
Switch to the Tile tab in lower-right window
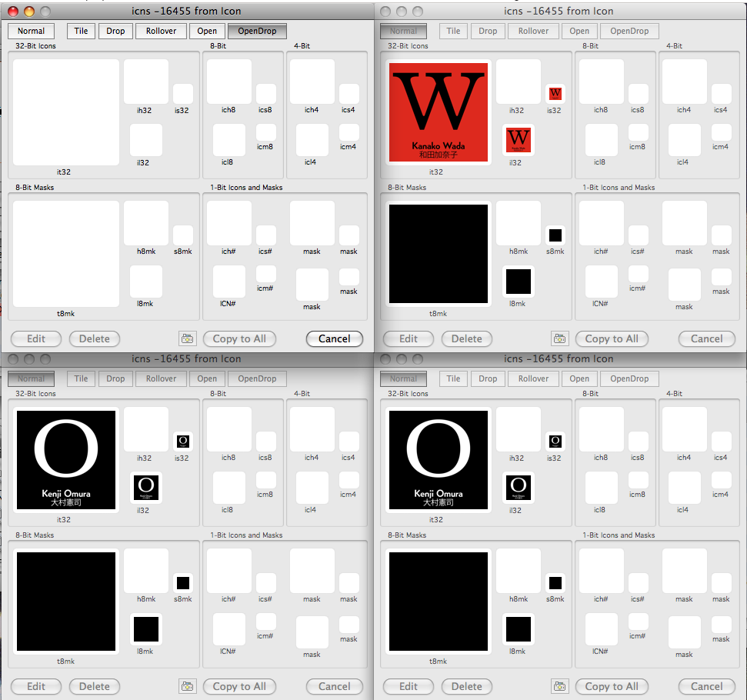coord(453,378)
